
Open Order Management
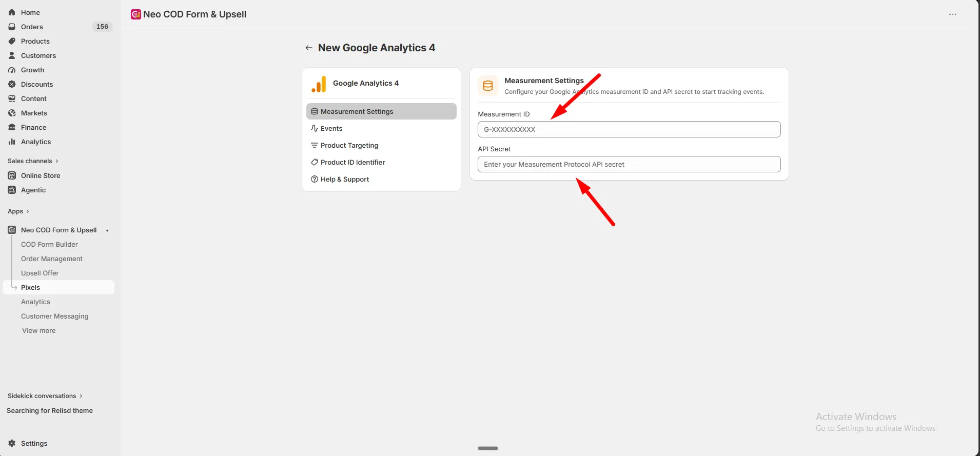click(52, 259)
